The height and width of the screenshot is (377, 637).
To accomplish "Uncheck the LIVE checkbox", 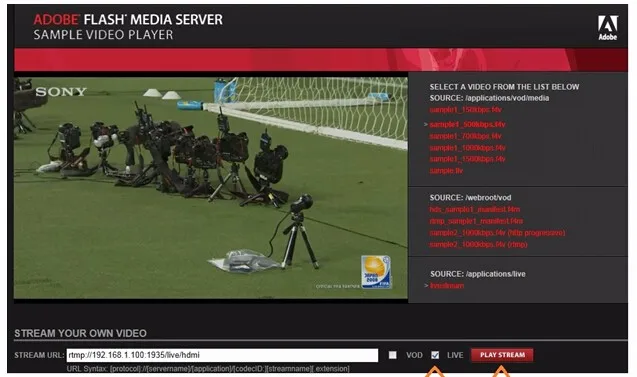I will tap(435, 355).
